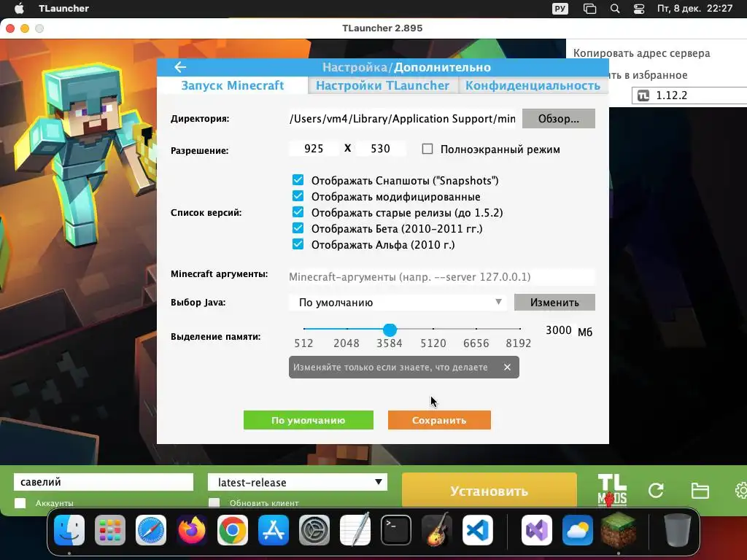Uncheck Отображать Снапшоты ("Snapshots")
This screenshot has width=747, height=560.
pyautogui.click(x=298, y=180)
